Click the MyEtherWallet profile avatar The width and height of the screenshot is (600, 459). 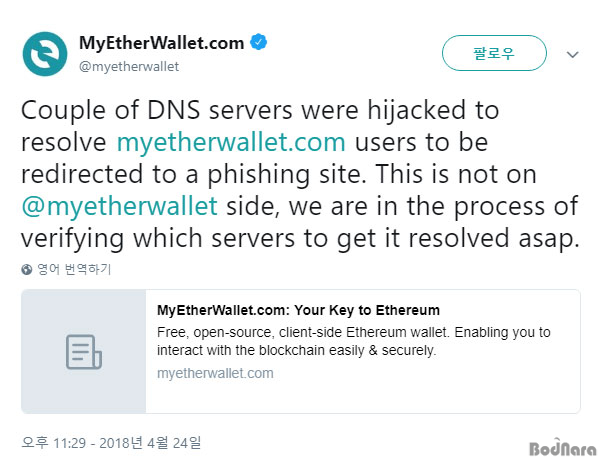click(x=45, y=54)
